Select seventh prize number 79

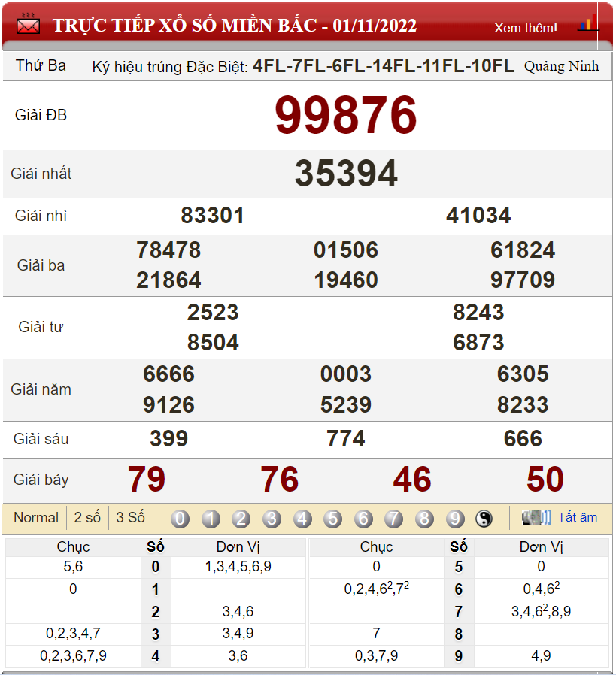[147, 479]
